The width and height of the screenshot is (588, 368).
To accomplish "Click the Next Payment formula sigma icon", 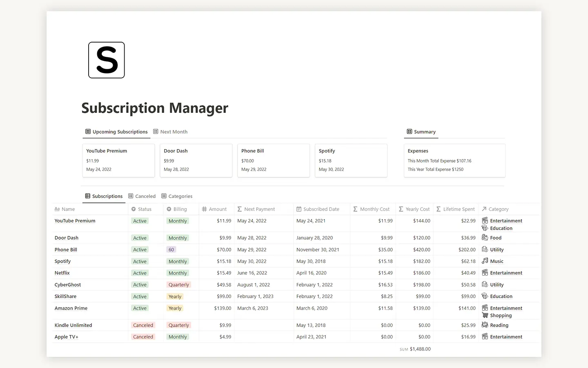I will pyautogui.click(x=240, y=209).
